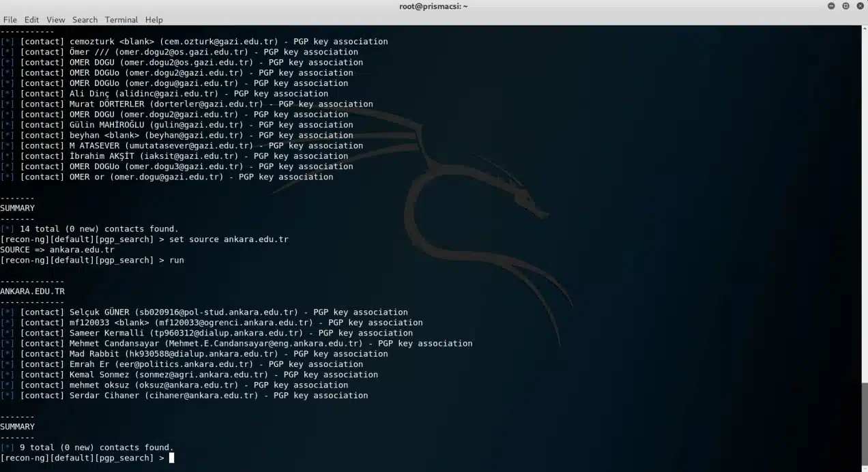Click the M ATASEVER contact line

coord(182,145)
